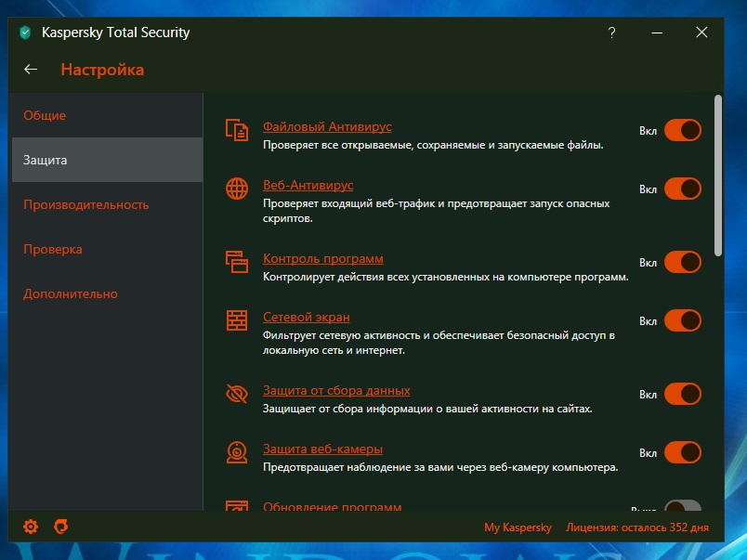Switch off Защита веб-камеры toggle
This screenshot has height=560, width=747.
click(683, 453)
